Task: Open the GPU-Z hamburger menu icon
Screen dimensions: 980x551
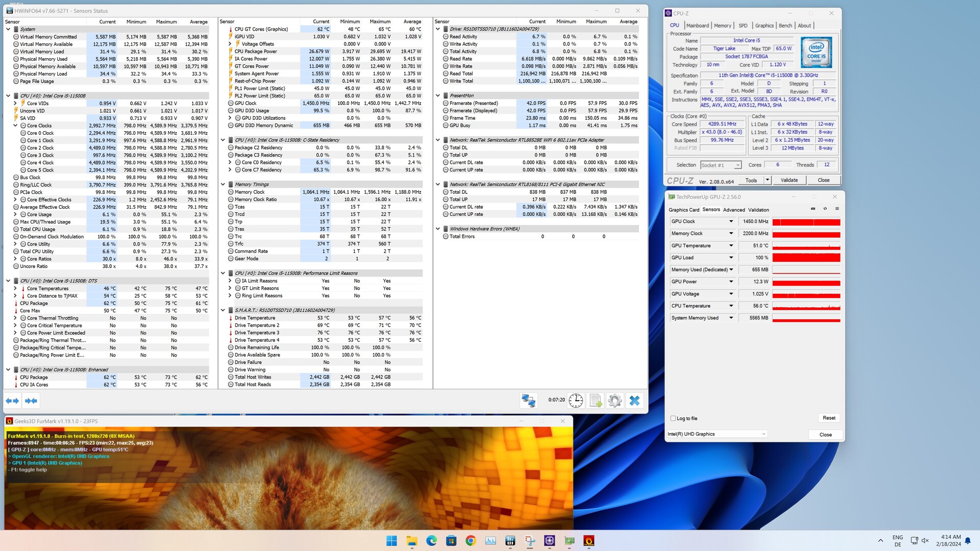Action: [837, 209]
